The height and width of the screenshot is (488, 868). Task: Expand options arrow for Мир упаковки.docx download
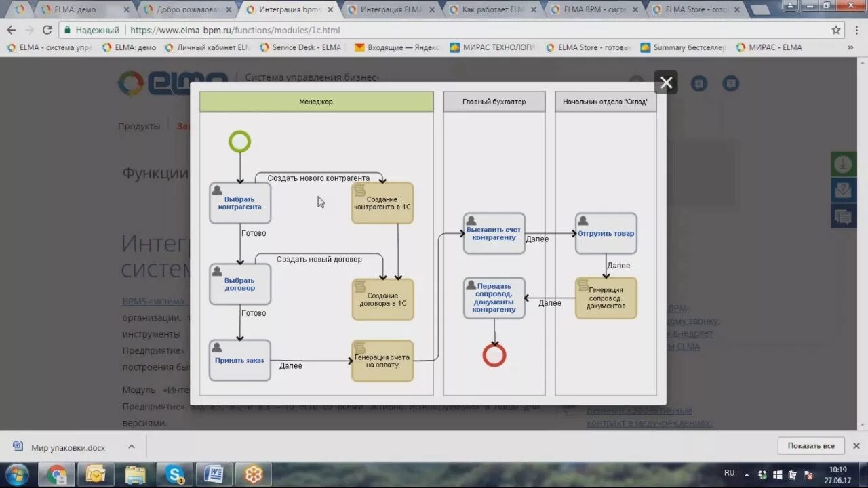[132, 447]
